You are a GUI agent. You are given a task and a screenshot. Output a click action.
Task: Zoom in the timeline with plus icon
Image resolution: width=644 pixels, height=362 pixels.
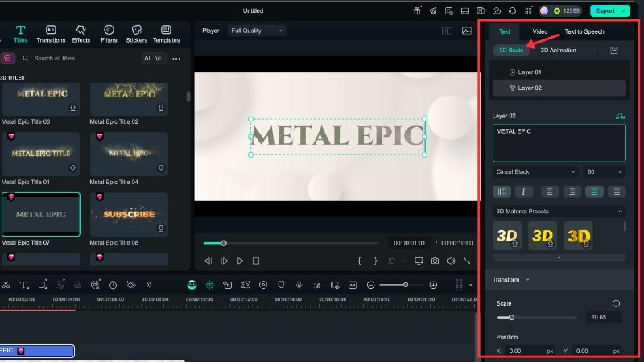click(433, 285)
